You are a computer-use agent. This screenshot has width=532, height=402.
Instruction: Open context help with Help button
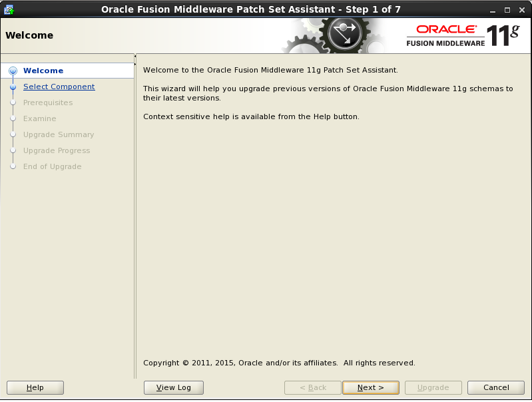35,387
